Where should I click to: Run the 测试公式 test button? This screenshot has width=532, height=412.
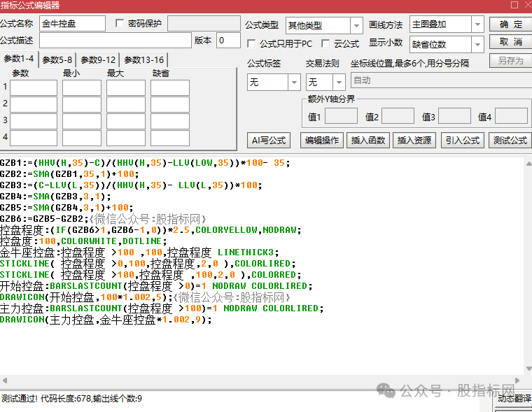tap(510, 141)
